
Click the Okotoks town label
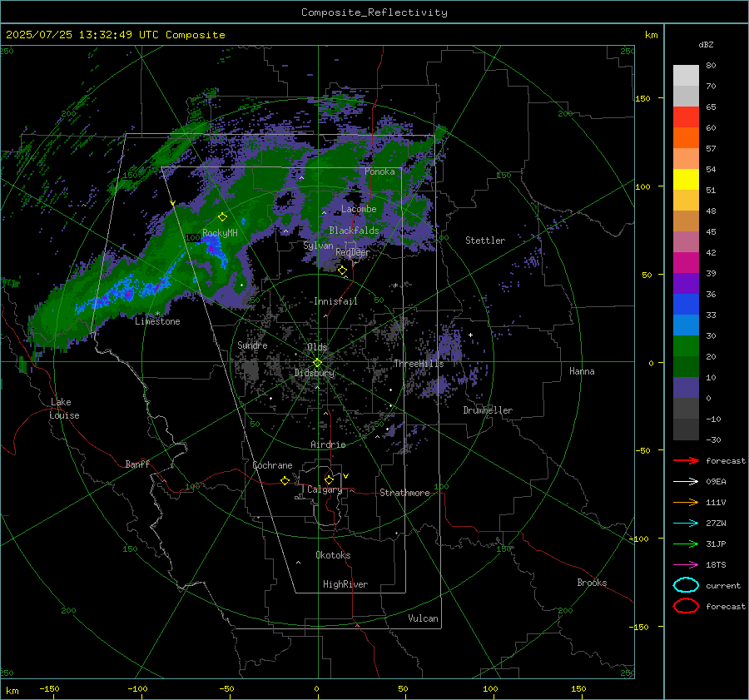[x=333, y=554]
